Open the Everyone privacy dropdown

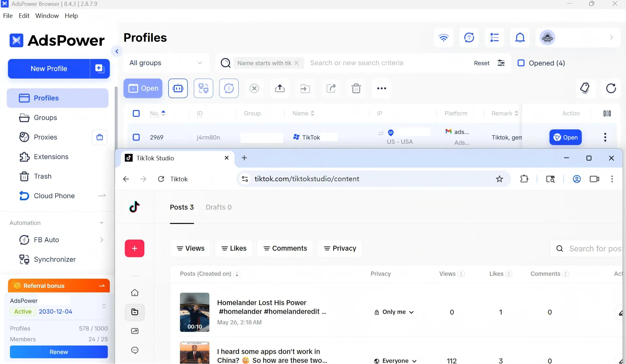pyautogui.click(x=395, y=360)
